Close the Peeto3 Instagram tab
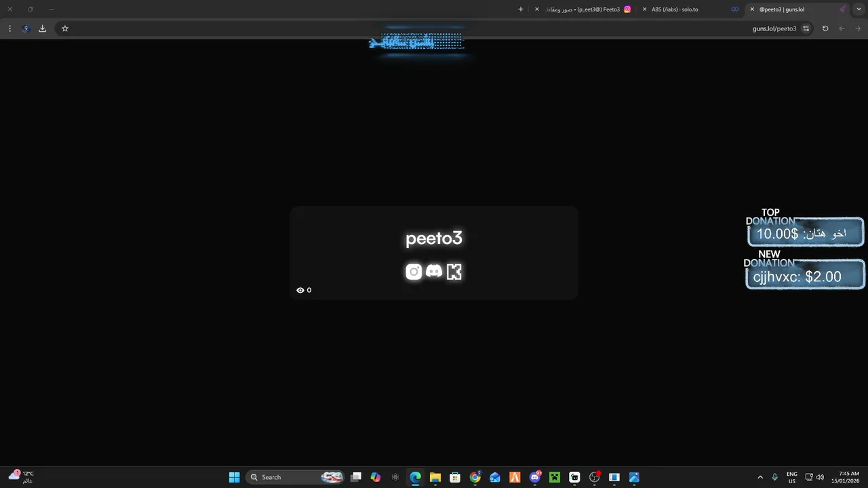This screenshot has width=868, height=488. (537, 9)
